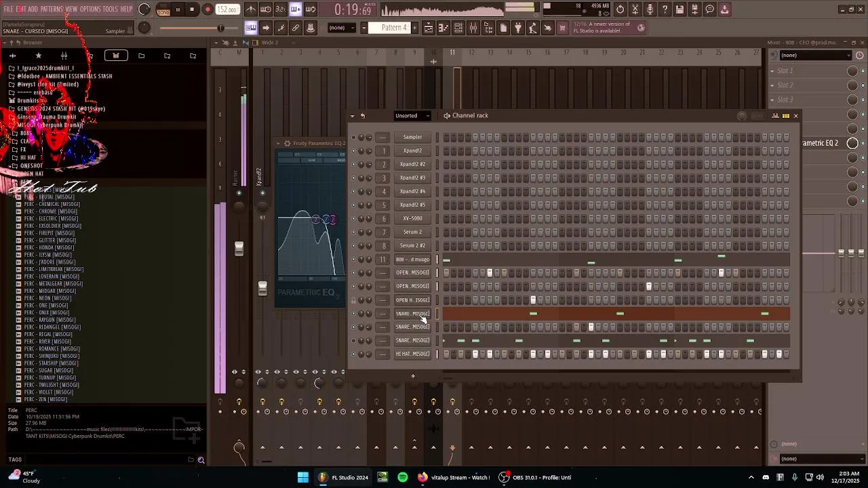Click the Channel rack step/keyboard editor icon
Image resolution: width=868 pixels, height=488 pixels.
[786, 116]
